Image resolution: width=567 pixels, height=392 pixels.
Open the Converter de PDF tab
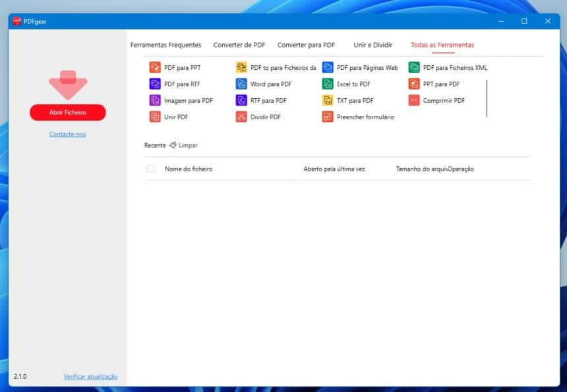[x=239, y=45]
